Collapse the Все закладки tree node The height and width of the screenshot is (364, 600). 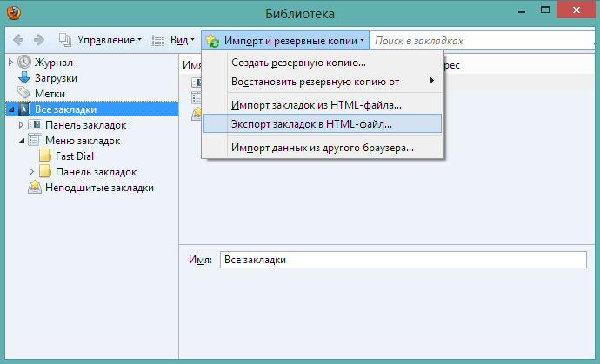11,109
